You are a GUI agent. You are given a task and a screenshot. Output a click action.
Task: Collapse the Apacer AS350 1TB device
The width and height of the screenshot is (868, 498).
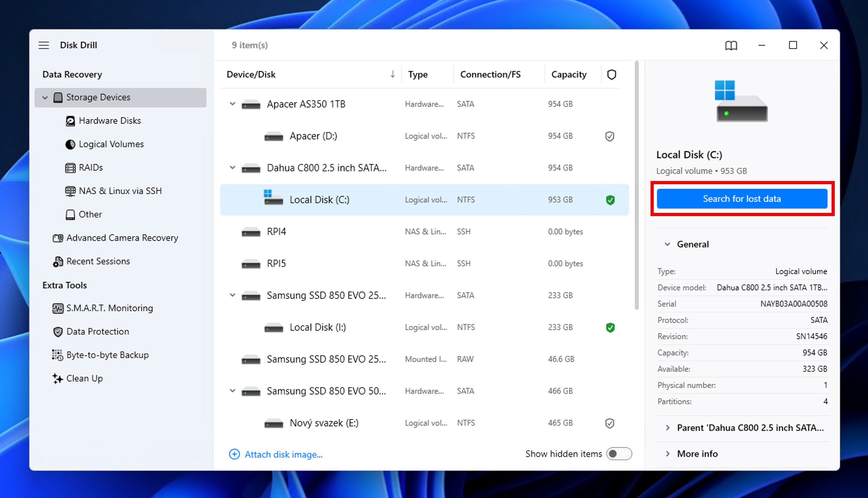coord(232,104)
